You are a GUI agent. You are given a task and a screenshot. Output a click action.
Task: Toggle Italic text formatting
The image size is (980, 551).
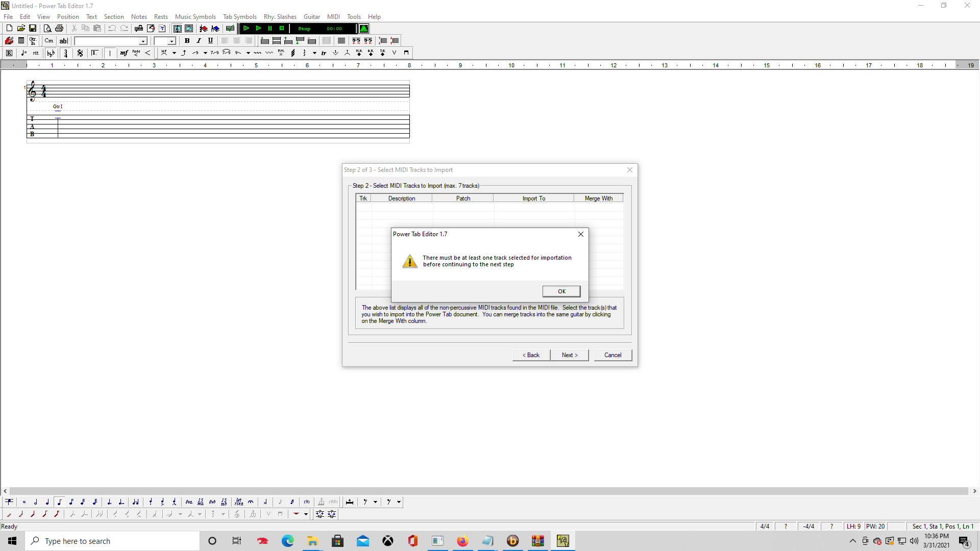click(x=199, y=41)
